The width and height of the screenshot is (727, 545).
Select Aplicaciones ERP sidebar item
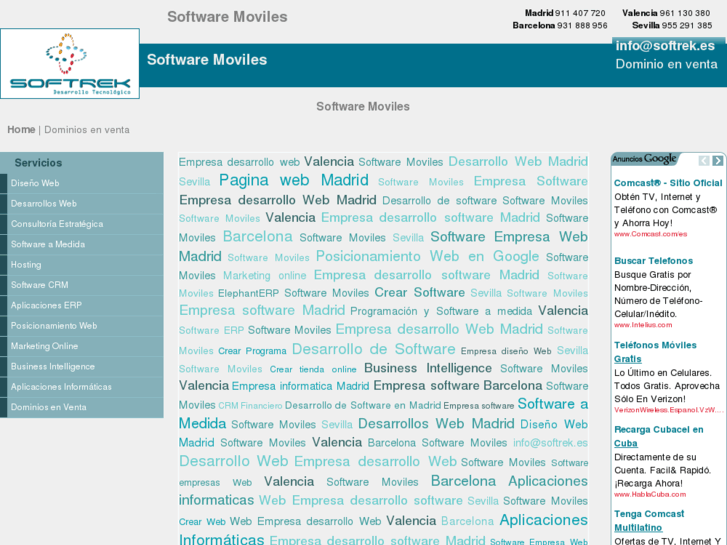[85, 306]
